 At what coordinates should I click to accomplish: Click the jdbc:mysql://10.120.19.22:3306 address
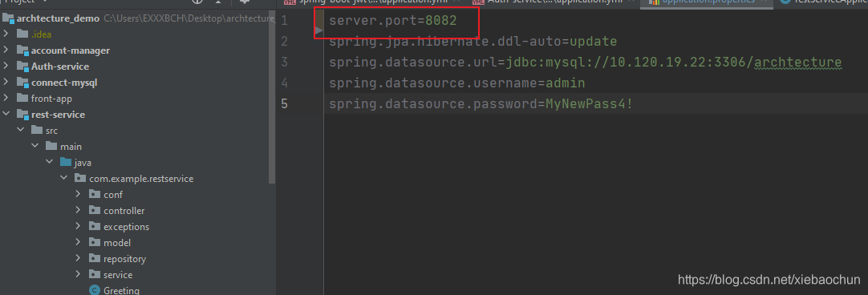[626, 63]
